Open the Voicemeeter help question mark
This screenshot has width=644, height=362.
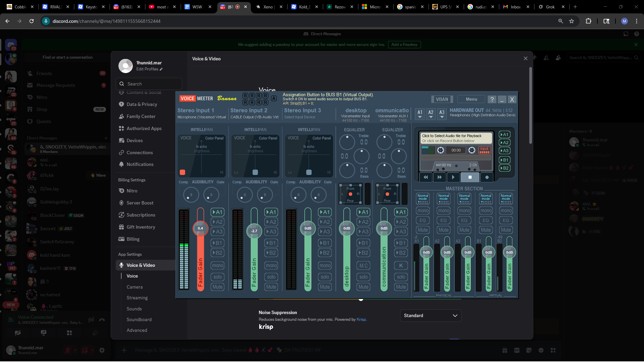click(x=492, y=100)
